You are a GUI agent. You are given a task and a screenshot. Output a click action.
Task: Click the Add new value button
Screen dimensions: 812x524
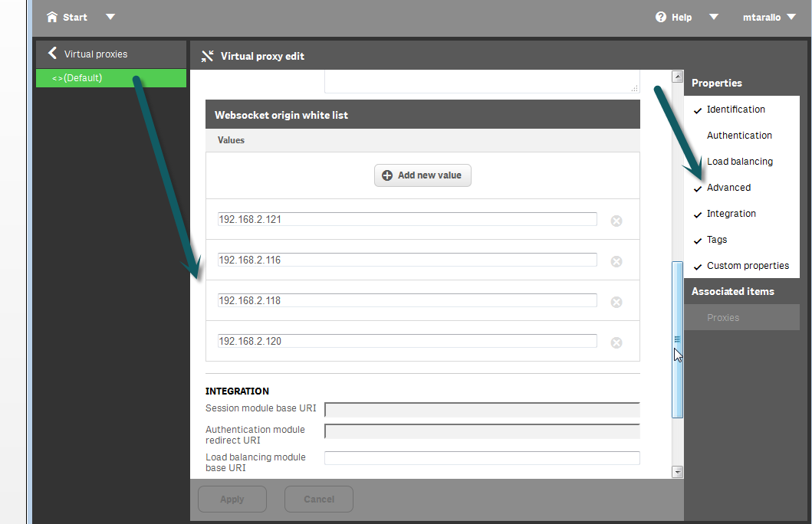click(422, 175)
